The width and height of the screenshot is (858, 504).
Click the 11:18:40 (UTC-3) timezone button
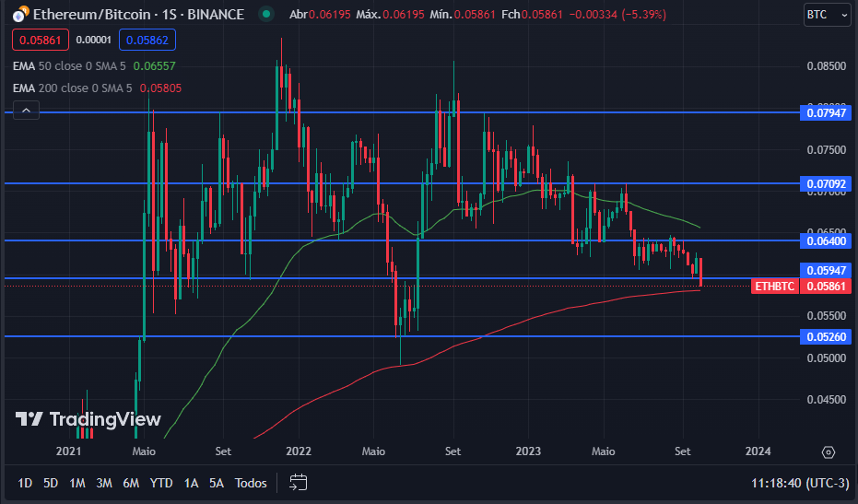(800, 483)
